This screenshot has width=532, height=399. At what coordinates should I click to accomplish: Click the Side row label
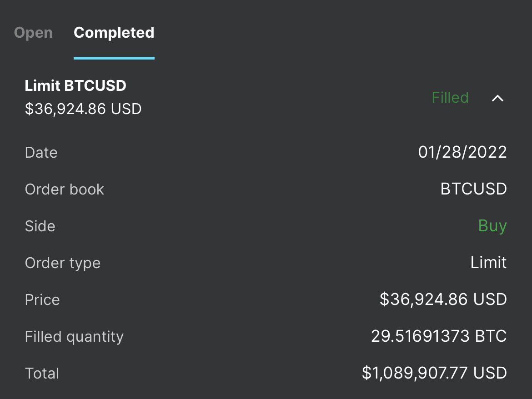coord(40,226)
